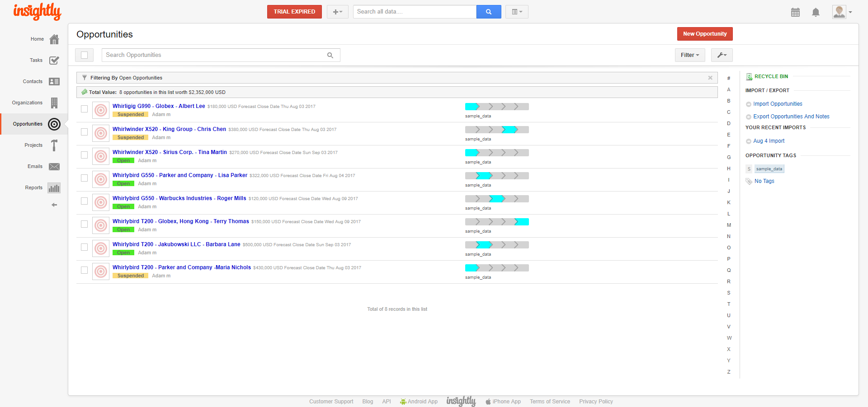Open Customer Support footer link
Image resolution: width=868 pixels, height=407 pixels.
click(331, 402)
